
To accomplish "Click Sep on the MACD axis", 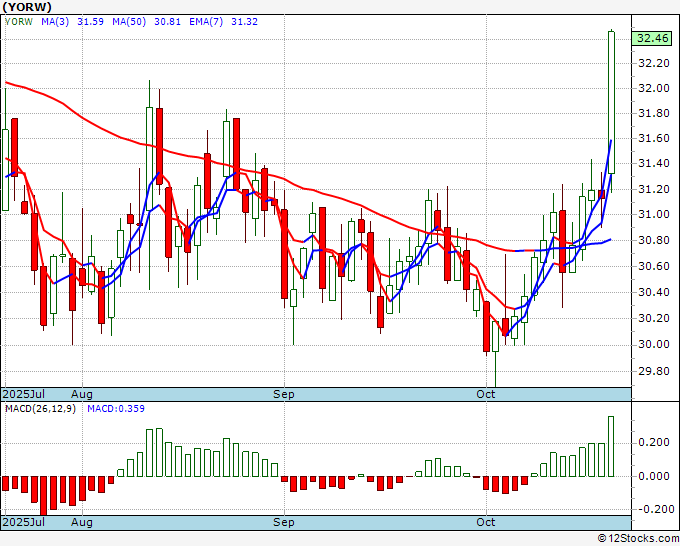I will click(284, 522).
